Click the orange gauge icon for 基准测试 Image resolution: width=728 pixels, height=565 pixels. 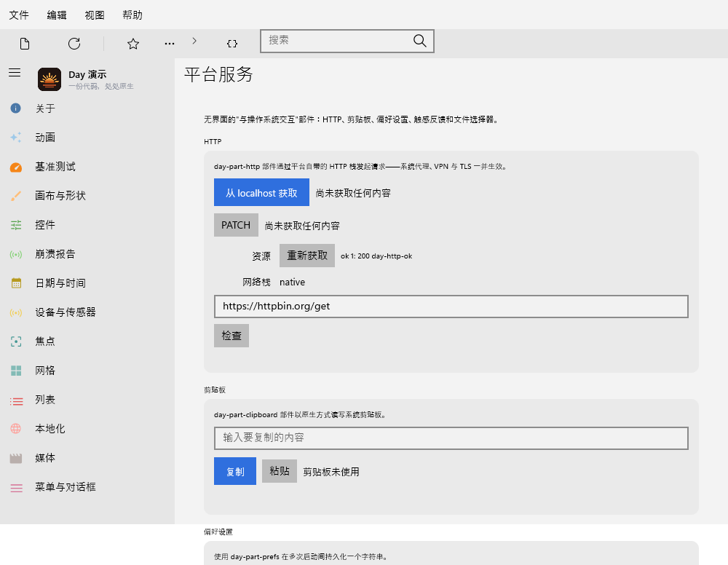[16, 167]
